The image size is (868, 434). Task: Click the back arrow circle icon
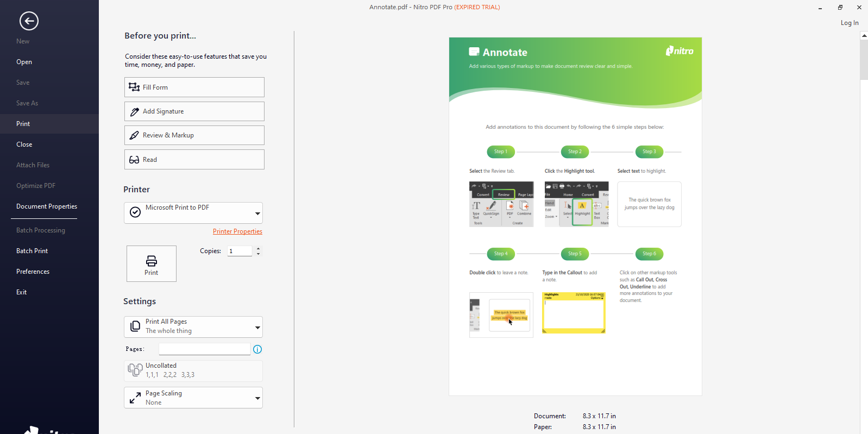[29, 21]
